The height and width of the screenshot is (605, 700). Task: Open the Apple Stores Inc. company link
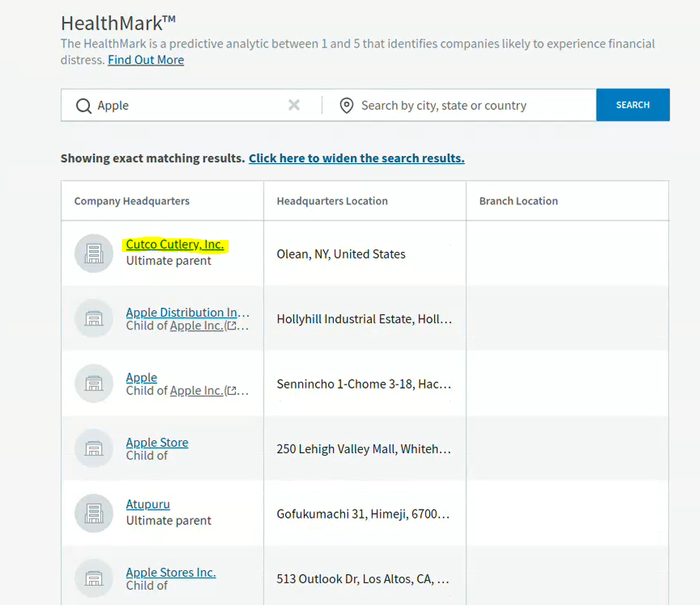(171, 573)
